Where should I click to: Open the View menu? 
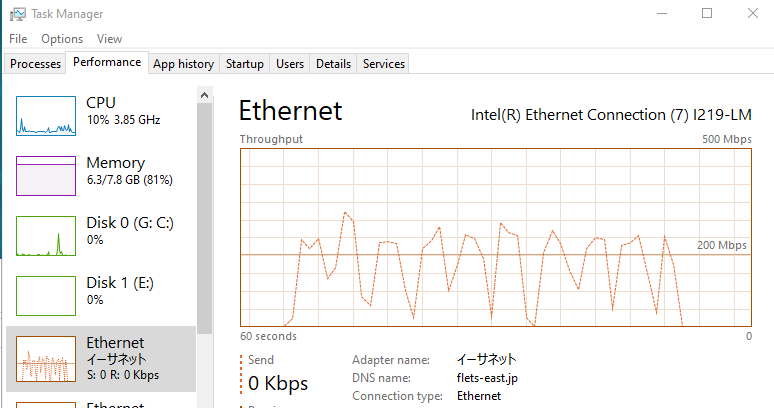[x=110, y=39]
